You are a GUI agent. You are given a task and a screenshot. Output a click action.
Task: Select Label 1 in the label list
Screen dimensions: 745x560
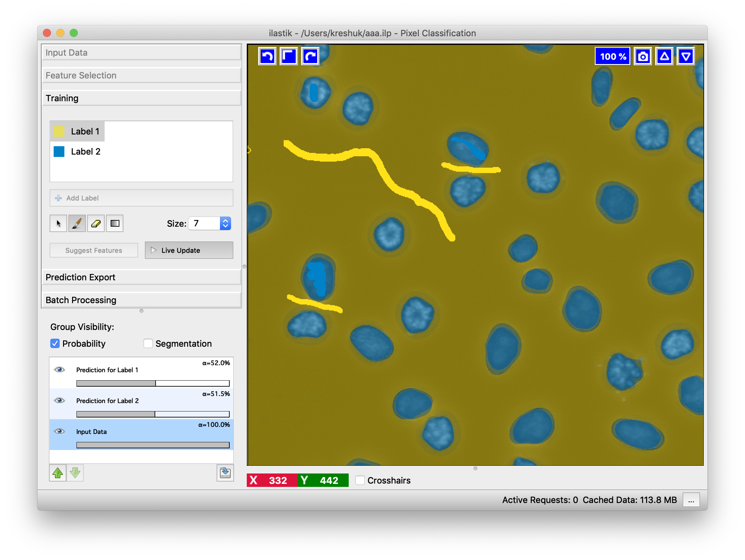coord(77,131)
